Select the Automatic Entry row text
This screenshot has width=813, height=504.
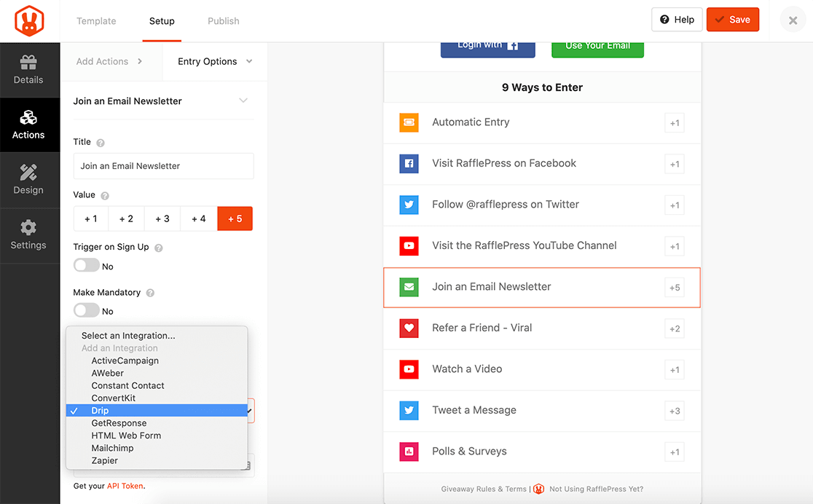pyautogui.click(x=471, y=122)
